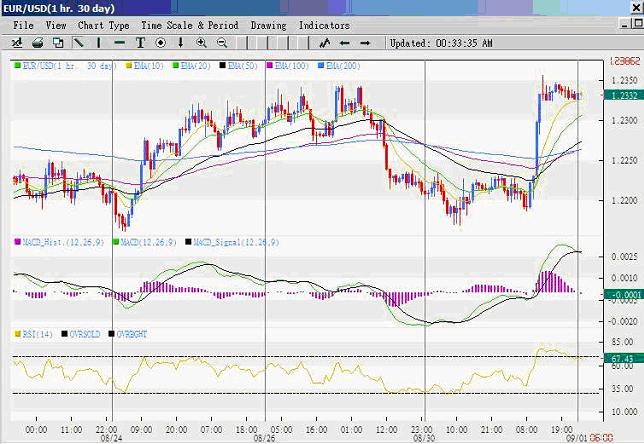Click the high price label 1.23862
644x444 pixels.
click(x=625, y=61)
